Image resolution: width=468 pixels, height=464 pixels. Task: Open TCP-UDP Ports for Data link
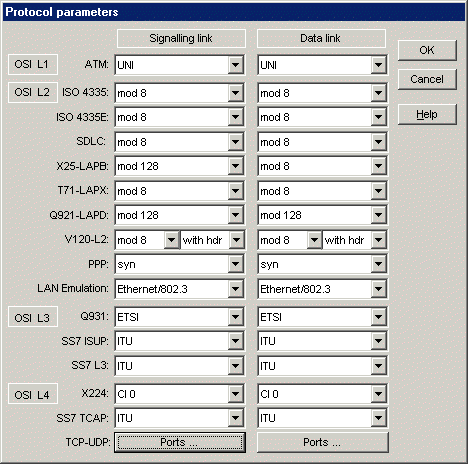pyautogui.click(x=323, y=442)
